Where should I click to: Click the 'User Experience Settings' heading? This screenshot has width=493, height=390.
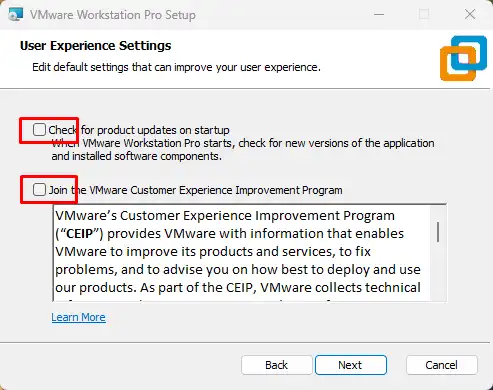click(96, 46)
